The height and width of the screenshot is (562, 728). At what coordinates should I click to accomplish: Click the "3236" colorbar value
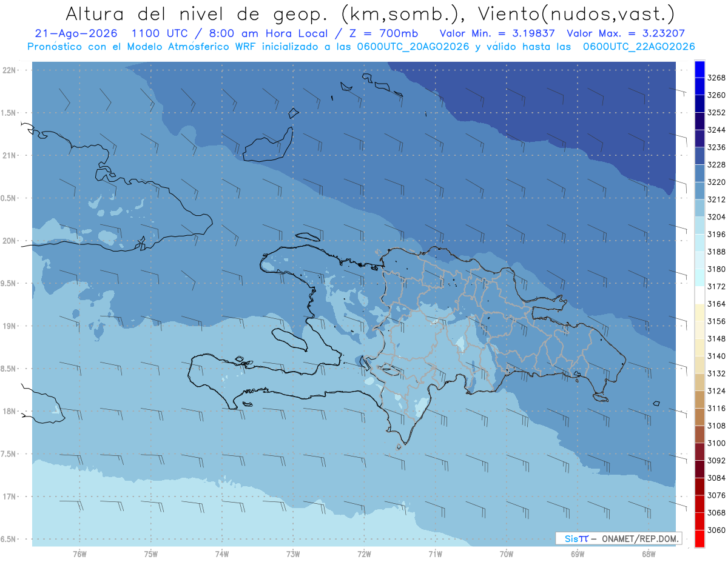716,147
